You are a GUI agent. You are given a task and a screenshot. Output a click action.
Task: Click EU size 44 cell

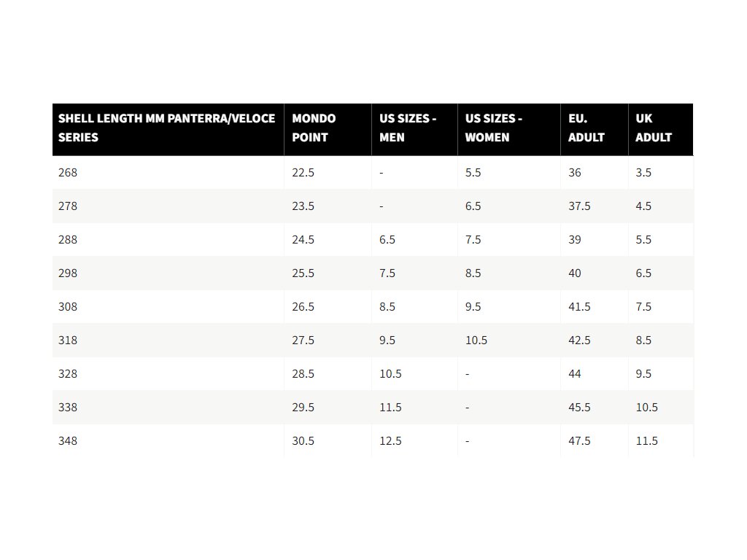(x=575, y=374)
